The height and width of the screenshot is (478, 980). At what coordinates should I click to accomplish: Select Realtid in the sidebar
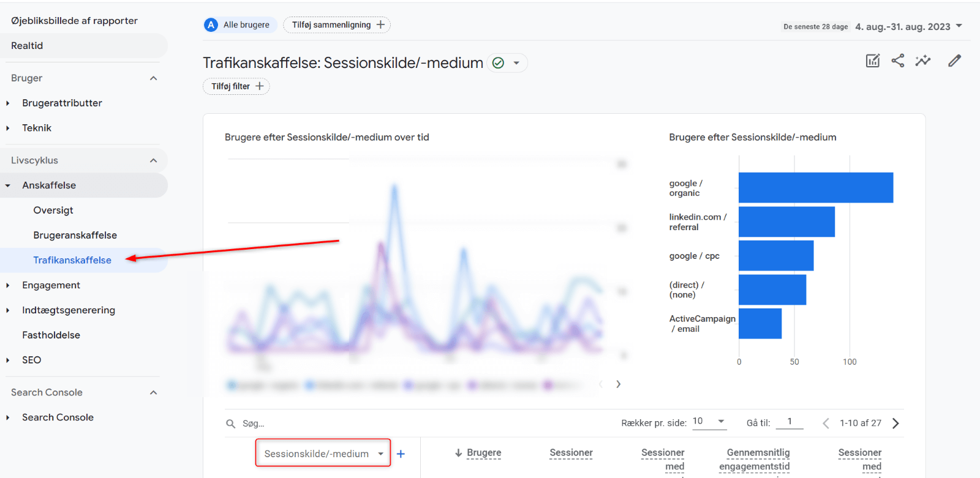tap(27, 46)
